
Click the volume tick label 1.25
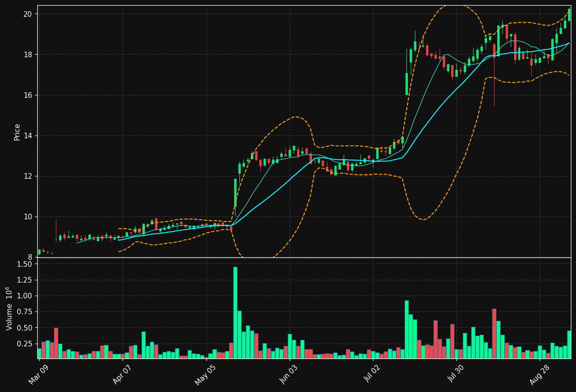(25, 280)
